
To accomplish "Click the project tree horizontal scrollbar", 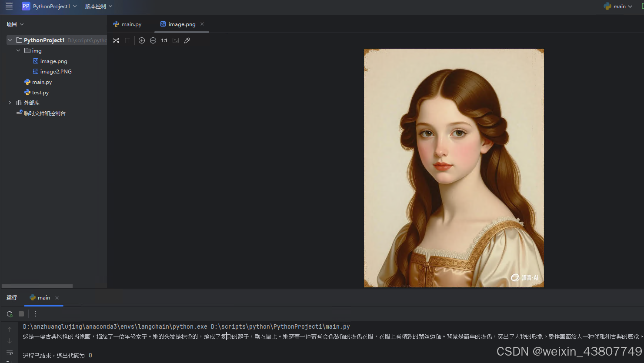I will point(37,286).
